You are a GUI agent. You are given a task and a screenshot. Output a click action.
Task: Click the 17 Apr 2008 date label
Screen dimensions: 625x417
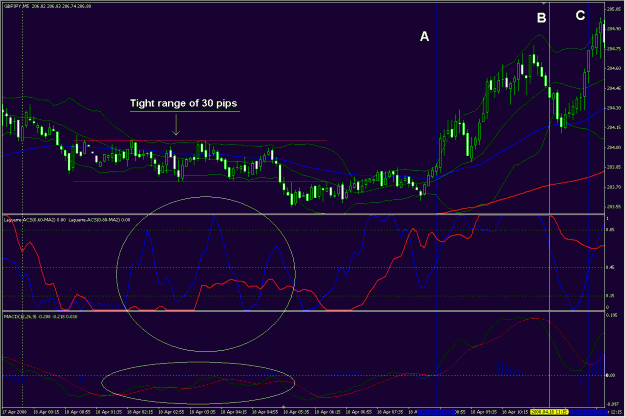point(14,411)
